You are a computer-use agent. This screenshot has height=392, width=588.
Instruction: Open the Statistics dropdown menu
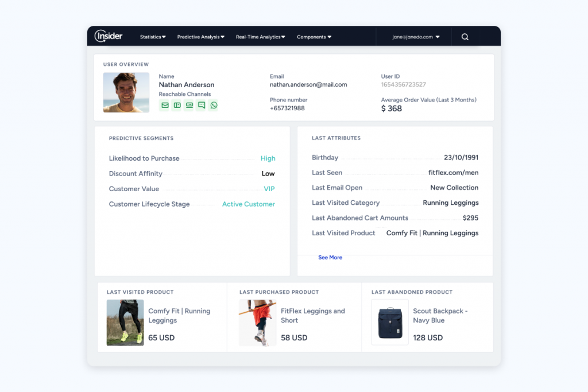click(x=153, y=37)
